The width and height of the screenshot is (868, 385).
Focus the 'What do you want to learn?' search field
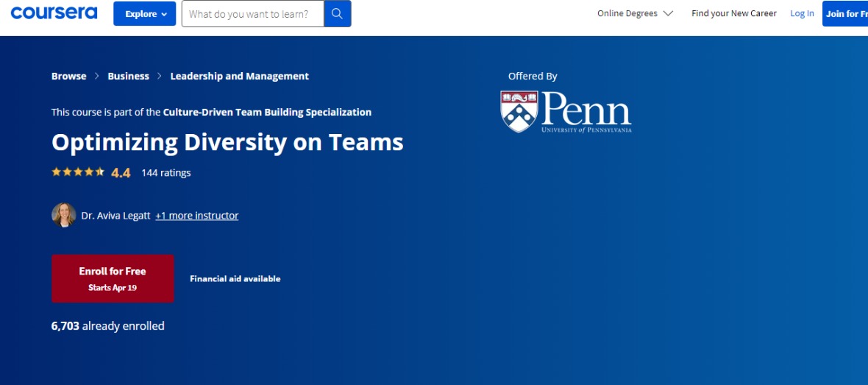[252, 14]
